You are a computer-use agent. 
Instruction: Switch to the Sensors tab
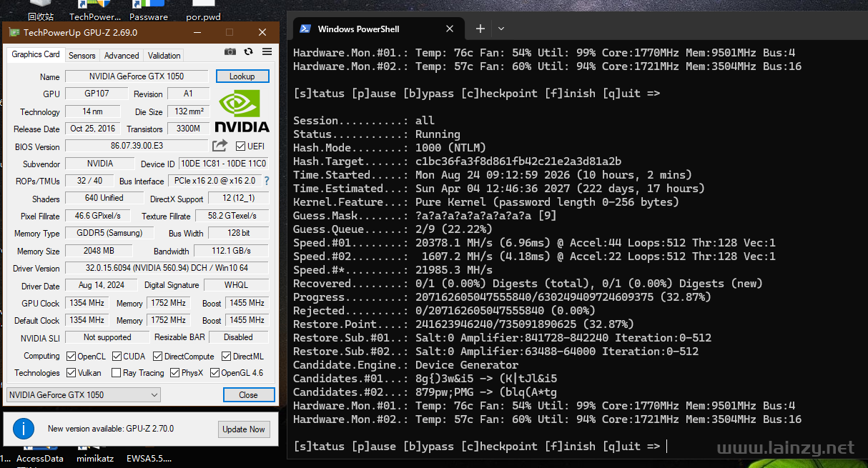point(82,55)
